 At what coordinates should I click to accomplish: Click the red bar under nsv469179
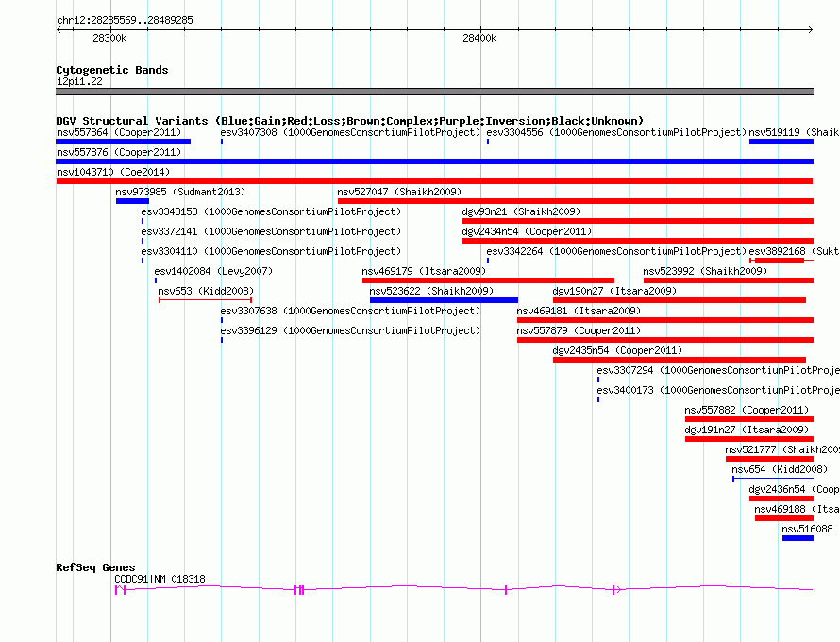[488, 280]
